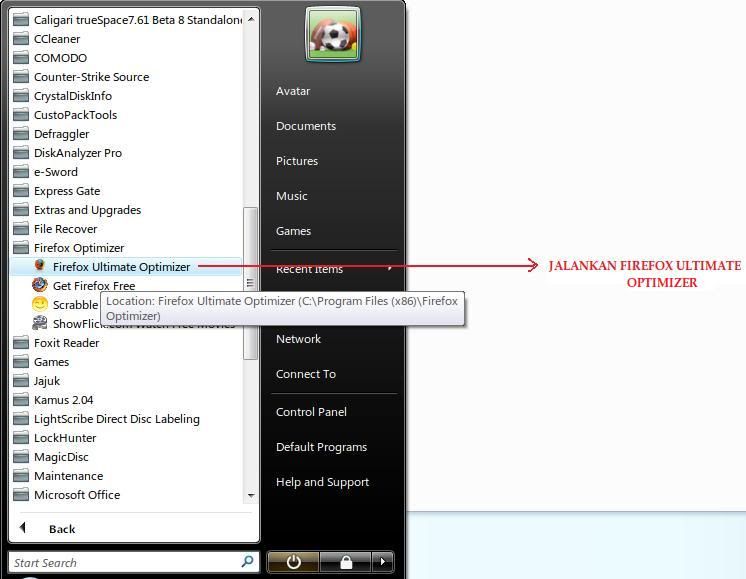This screenshot has height=579, width=746.
Task: Open Avatar user folder
Action: pyautogui.click(x=293, y=91)
